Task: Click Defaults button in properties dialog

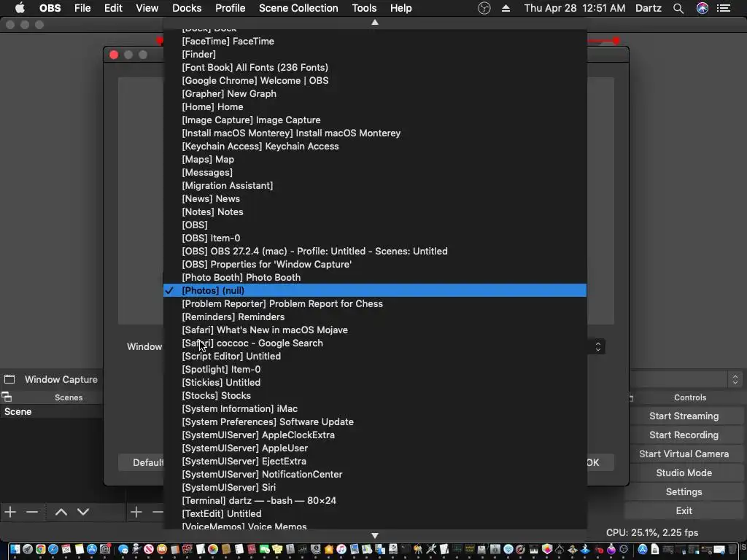Action: pyautogui.click(x=141, y=462)
